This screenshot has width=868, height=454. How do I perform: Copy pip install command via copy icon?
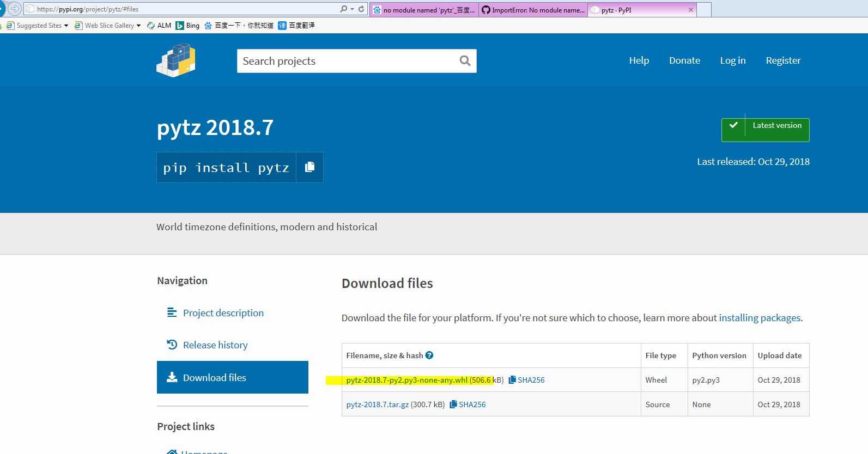pyautogui.click(x=309, y=167)
